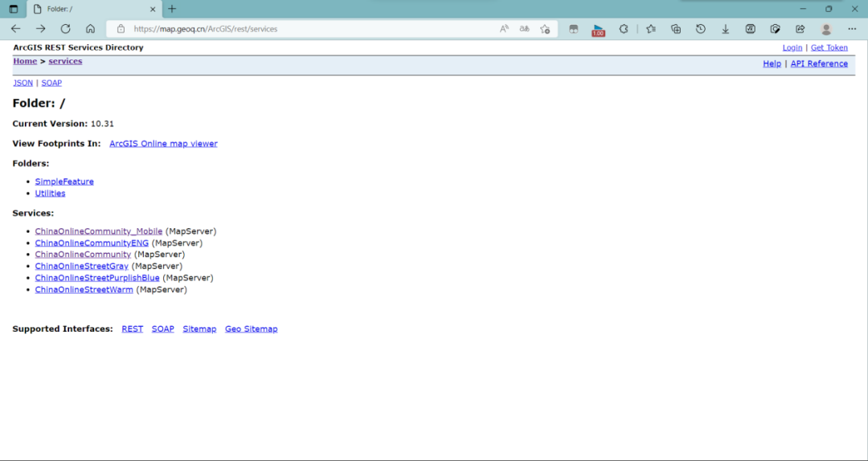This screenshot has width=868, height=461.
Task: Go to Home breadcrumb link
Action: [25, 61]
